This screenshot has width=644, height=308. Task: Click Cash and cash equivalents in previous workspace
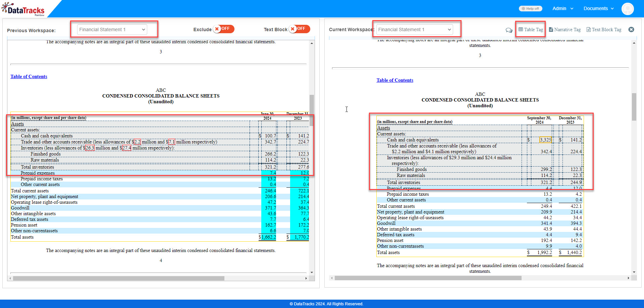[x=47, y=136]
